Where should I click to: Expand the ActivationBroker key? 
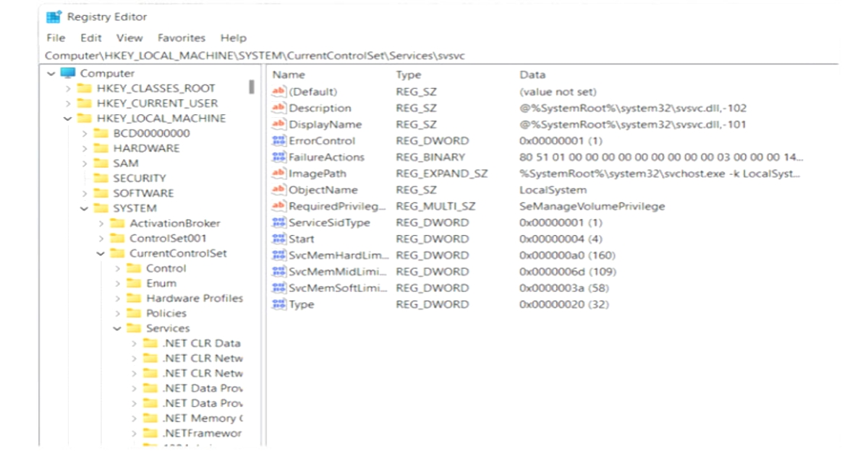[101, 223]
